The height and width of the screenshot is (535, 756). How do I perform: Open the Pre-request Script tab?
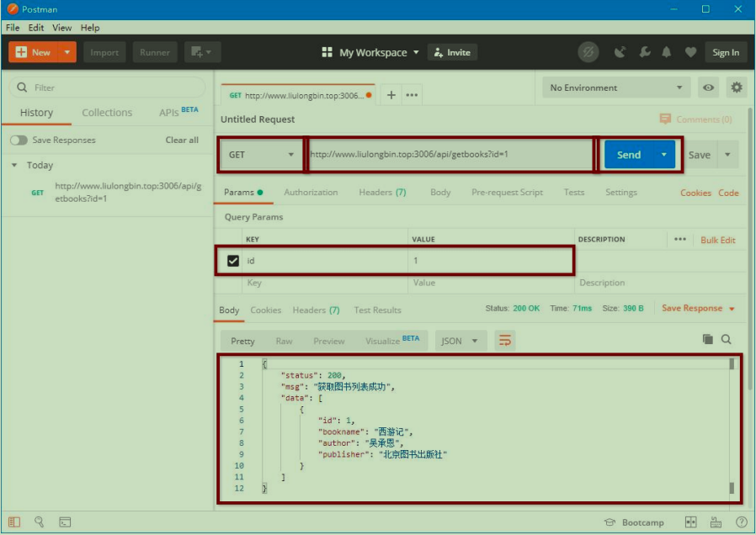[x=507, y=192]
